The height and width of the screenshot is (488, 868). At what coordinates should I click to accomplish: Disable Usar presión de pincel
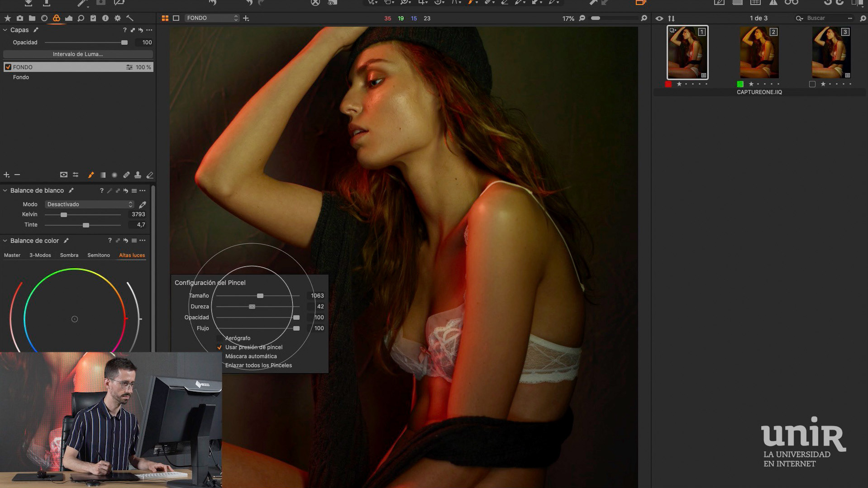click(219, 347)
